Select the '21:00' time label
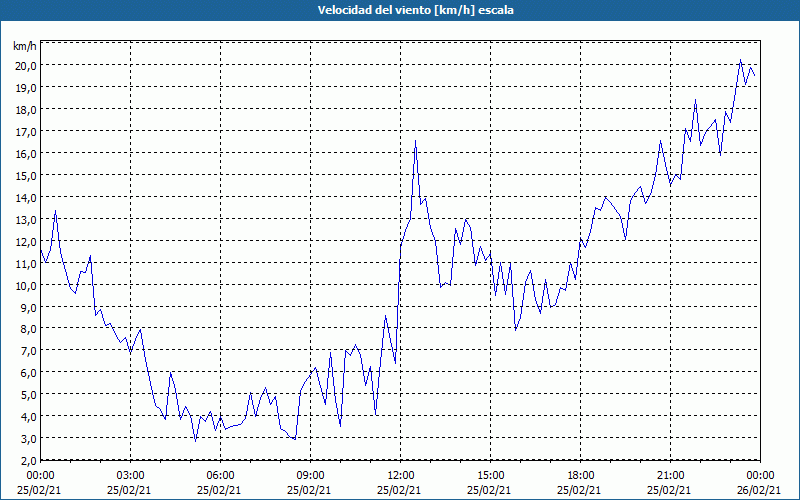The width and height of the screenshot is (800, 500). coord(670,476)
